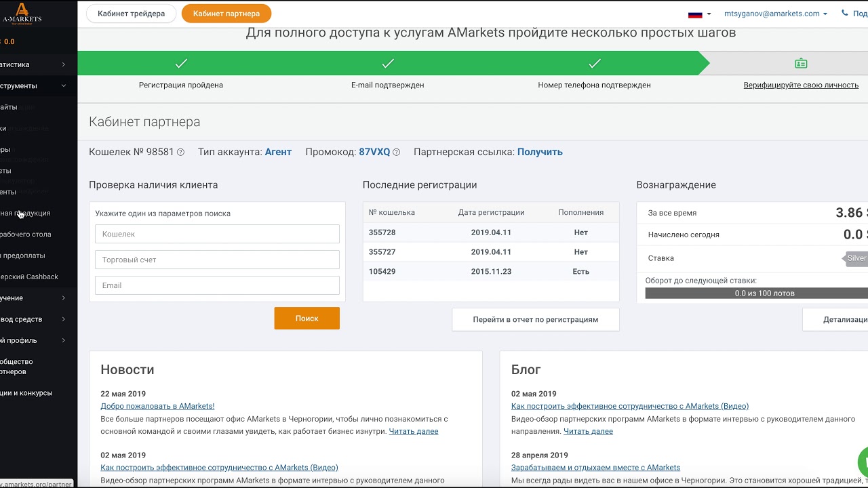Screen dimensions: 868x488
Task: Open Сообщество партнеров sidebar item
Action: click(17, 367)
